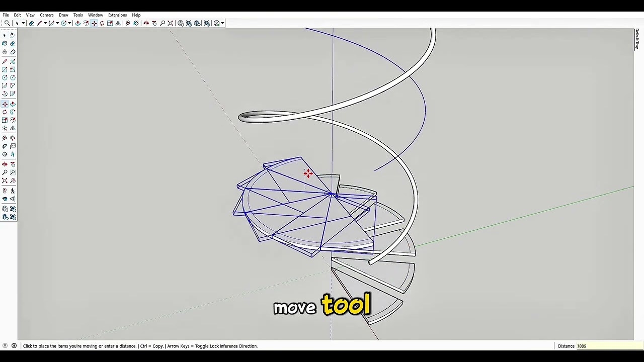Activate Rotate in left tool set

click(x=5, y=112)
